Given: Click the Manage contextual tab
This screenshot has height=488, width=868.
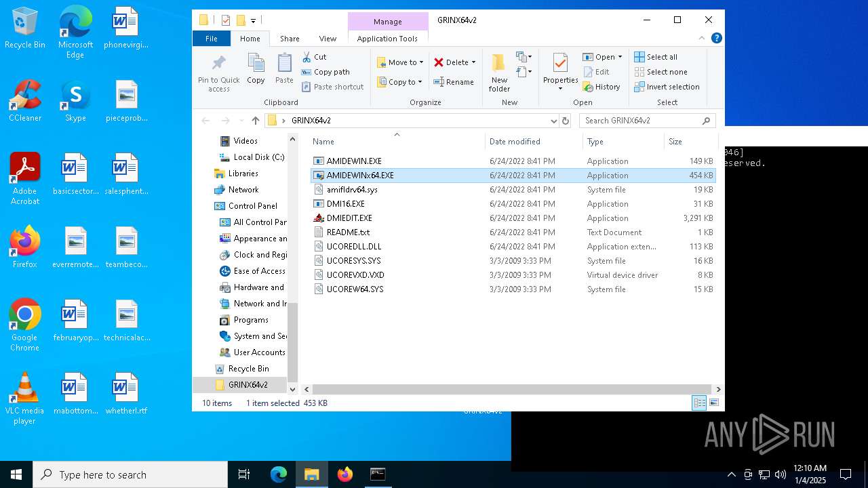Looking at the screenshot, I should pos(388,22).
